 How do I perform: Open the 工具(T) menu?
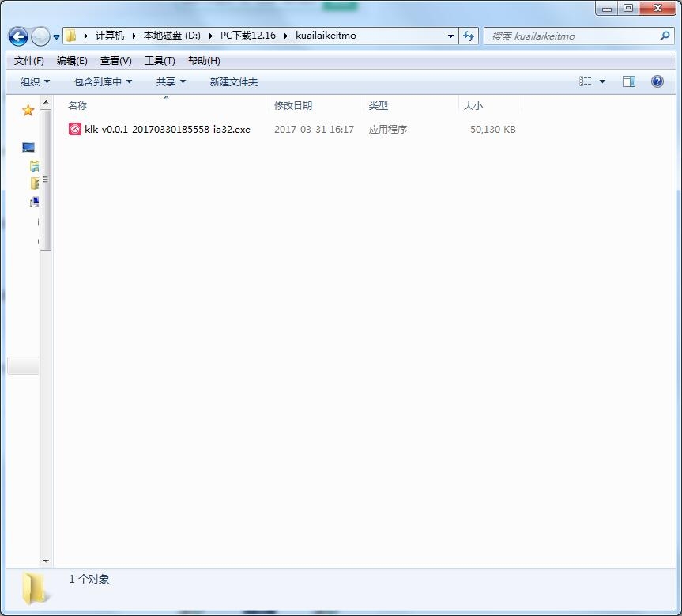[160, 61]
